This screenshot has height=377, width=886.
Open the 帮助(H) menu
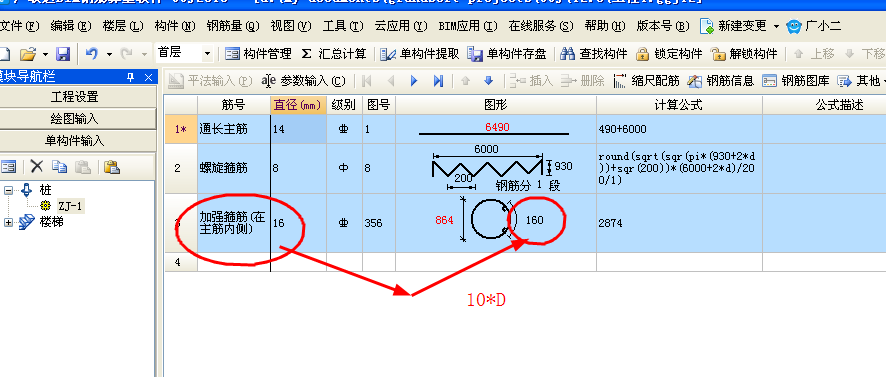pyautogui.click(x=605, y=26)
